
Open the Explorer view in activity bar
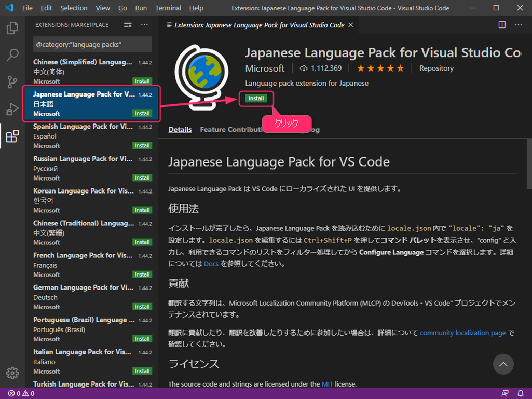point(12,28)
